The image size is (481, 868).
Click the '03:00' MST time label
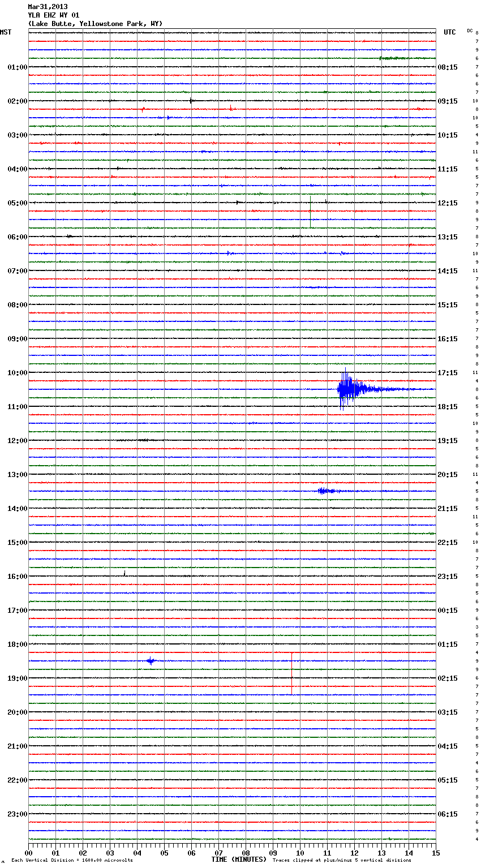[17, 135]
